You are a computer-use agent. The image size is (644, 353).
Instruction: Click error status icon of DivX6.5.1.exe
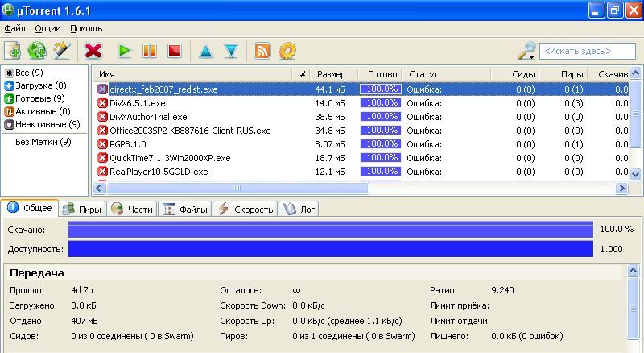(x=102, y=103)
